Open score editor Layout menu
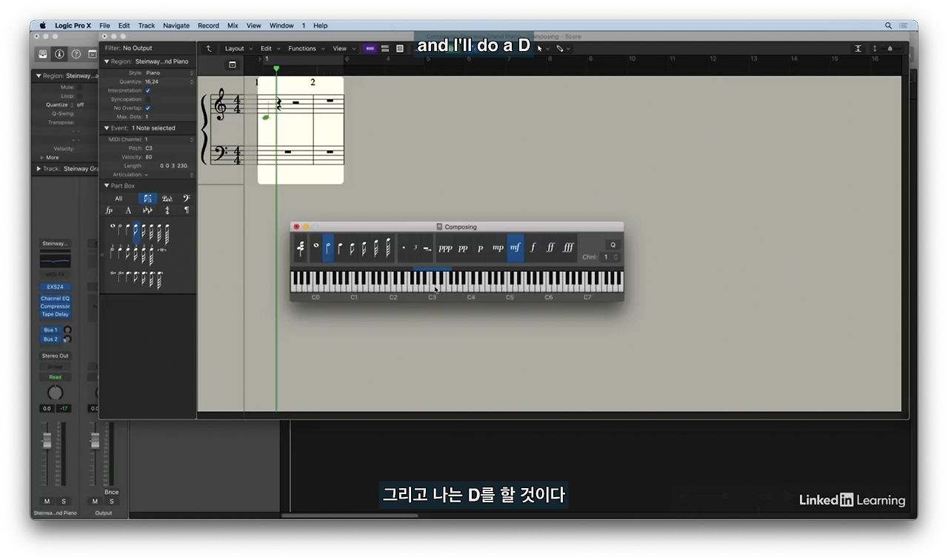The width and height of the screenshot is (948, 560). [238, 48]
